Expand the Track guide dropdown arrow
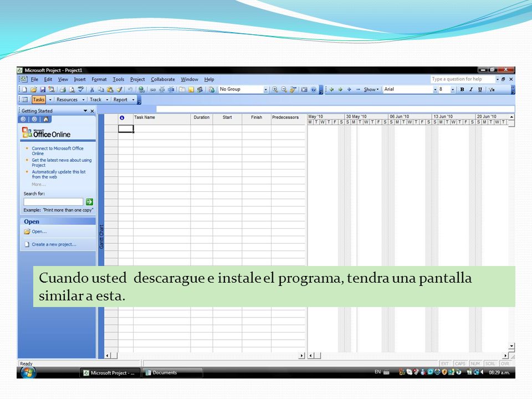This screenshot has height=399, width=532. [x=107, y=100]
